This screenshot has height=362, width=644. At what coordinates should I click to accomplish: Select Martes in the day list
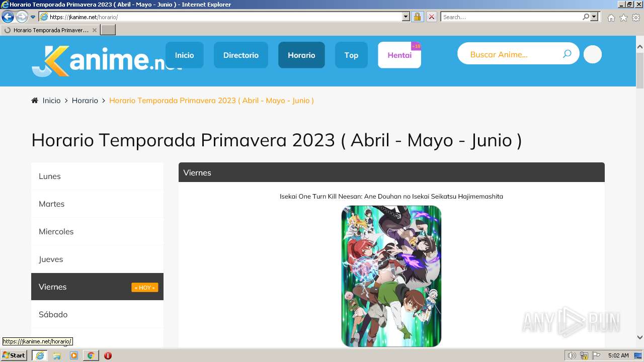[97, 204]
